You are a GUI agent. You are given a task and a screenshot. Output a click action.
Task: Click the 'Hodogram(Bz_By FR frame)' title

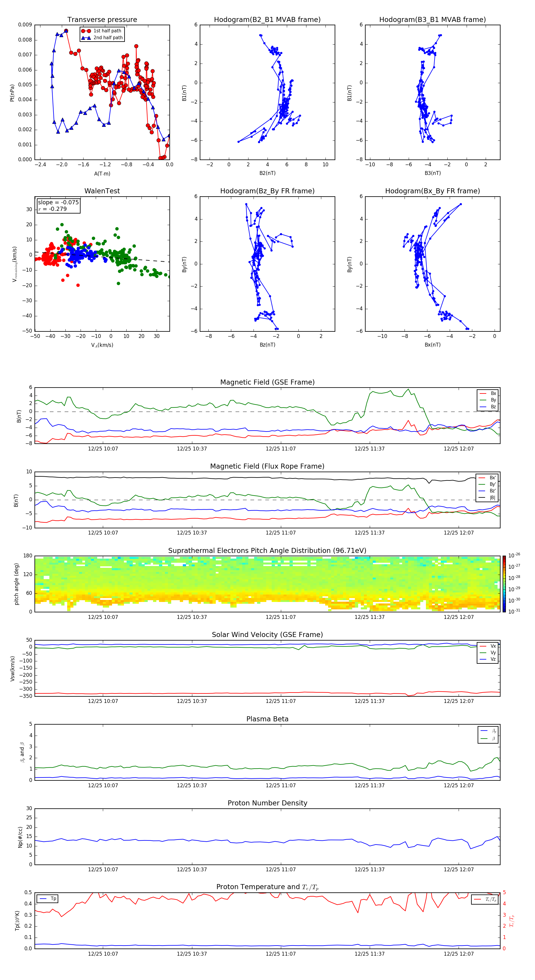coord(267,191)
